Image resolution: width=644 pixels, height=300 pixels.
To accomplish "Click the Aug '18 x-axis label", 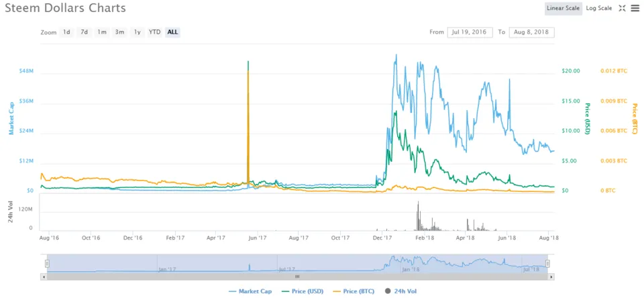I will [548, 238].
